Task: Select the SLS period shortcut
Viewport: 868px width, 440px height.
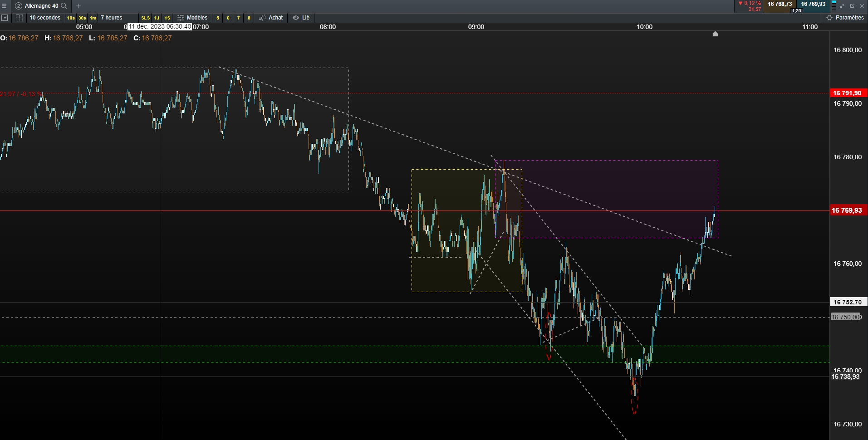Action: pos(145,18)
